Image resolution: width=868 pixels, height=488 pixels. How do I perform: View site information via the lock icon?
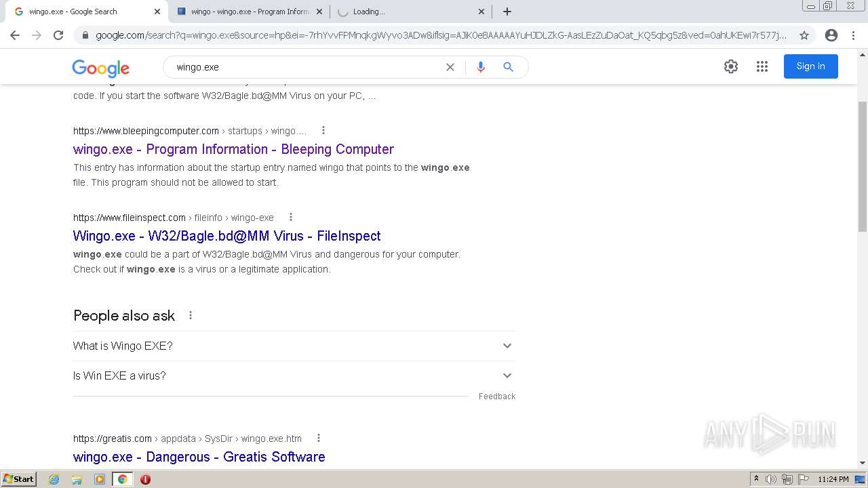click(x=85, y=35)
